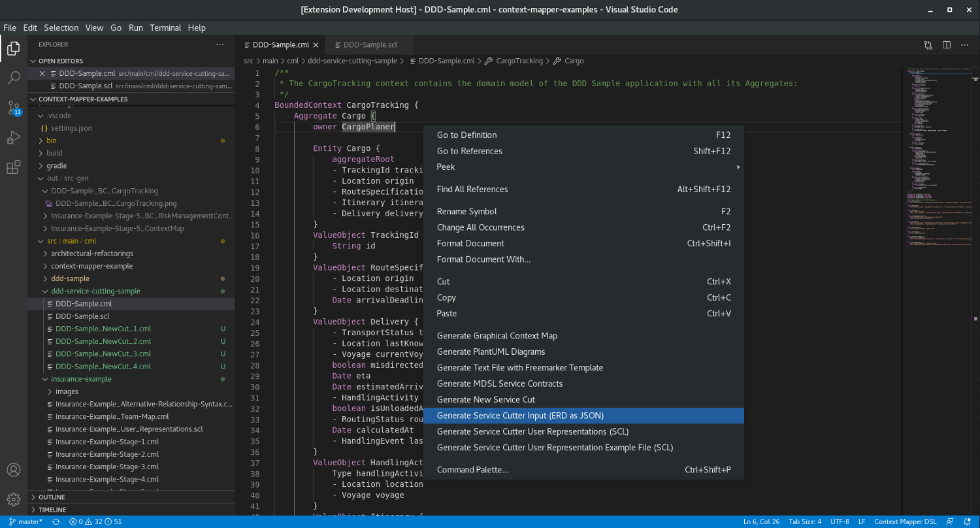
Task: Collapse the Open Editors section
Action: point(131,61)
